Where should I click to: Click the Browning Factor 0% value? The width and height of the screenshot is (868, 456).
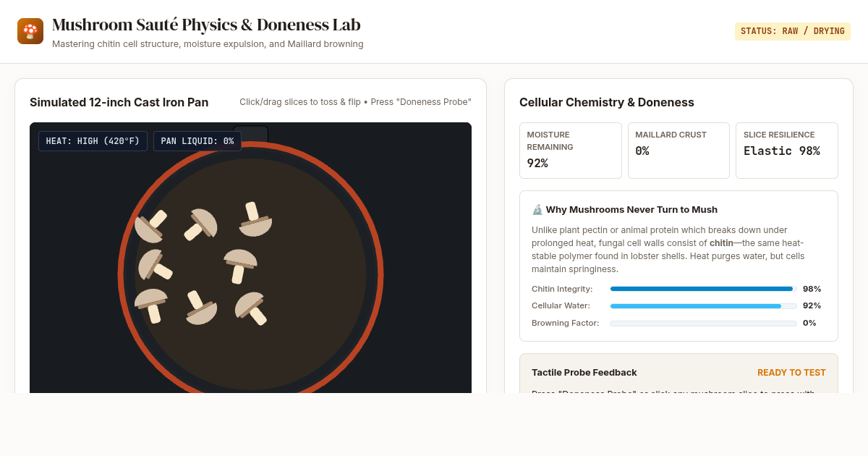pyautogui.click(x=809, y=324)
